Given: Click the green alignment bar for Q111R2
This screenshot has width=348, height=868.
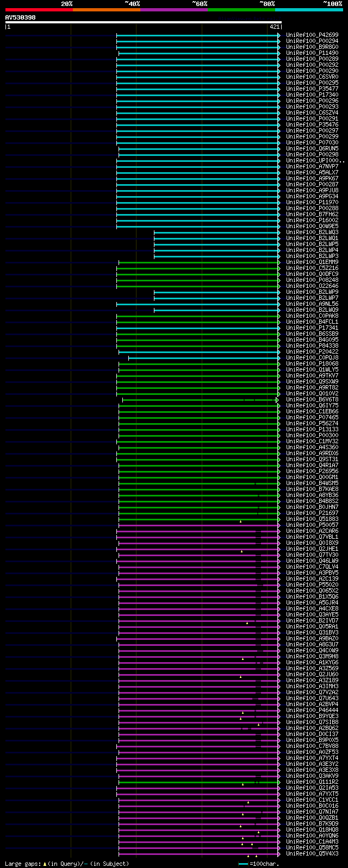Looking at the screenshot, I should tap(198, 782).
